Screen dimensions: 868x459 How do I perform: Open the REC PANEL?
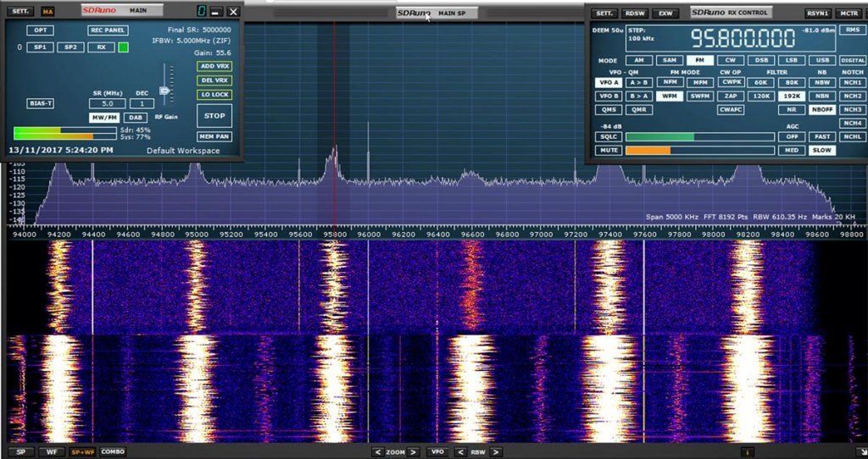(108, 30)
